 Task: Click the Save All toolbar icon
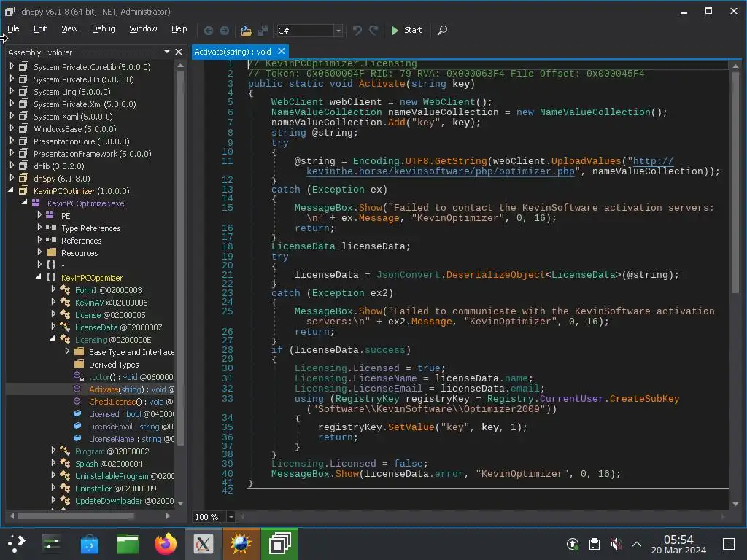coord(263,31)
